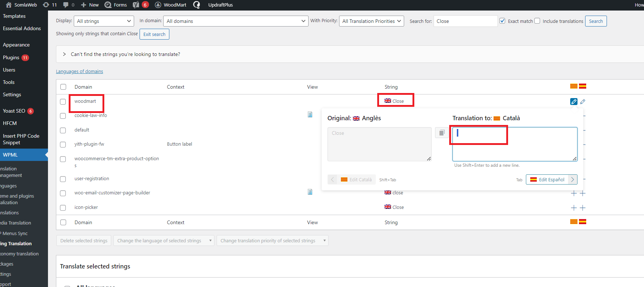The height and width of the screenshot is (287, 644).
Task: Click the New plus icon in admin bar
Action: click(84, 5)
